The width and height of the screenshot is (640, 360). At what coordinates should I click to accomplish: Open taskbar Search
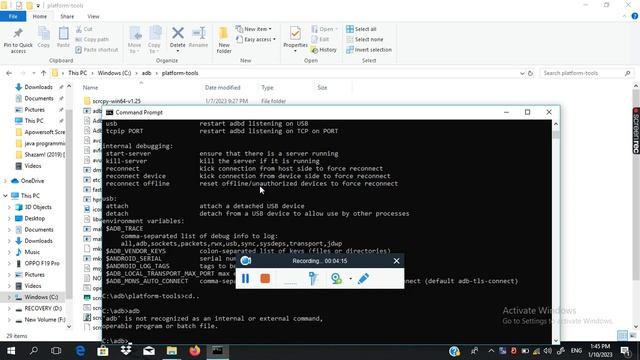click(x=33, y=351)
